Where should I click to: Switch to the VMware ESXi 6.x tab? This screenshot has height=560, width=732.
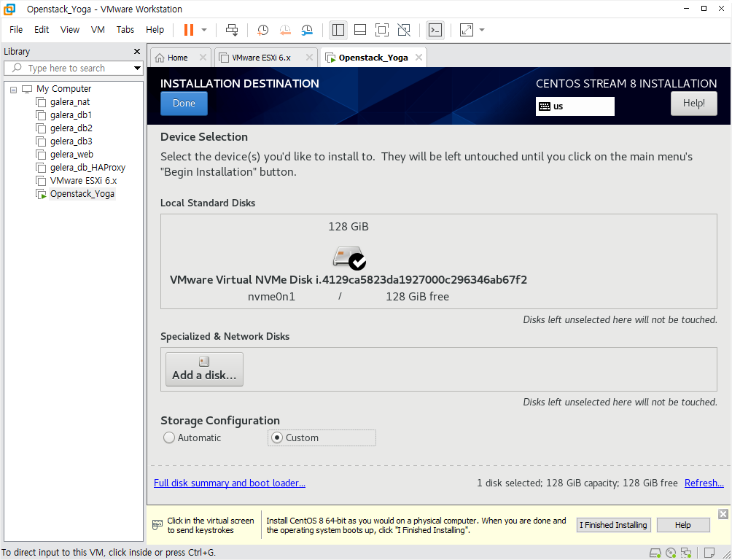[x=261, y=58]
